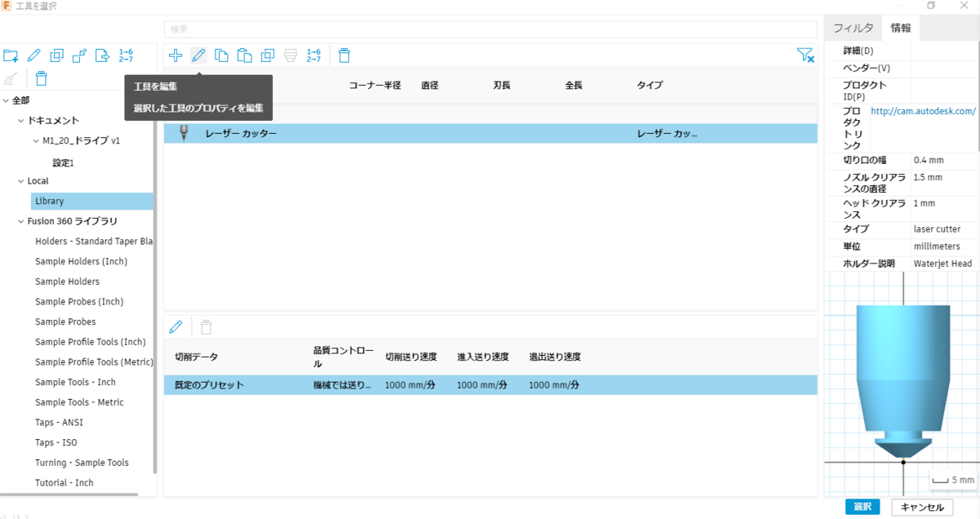Sort by 刃長 column header
The image size is (980, 519).
[x=502, y=85]
